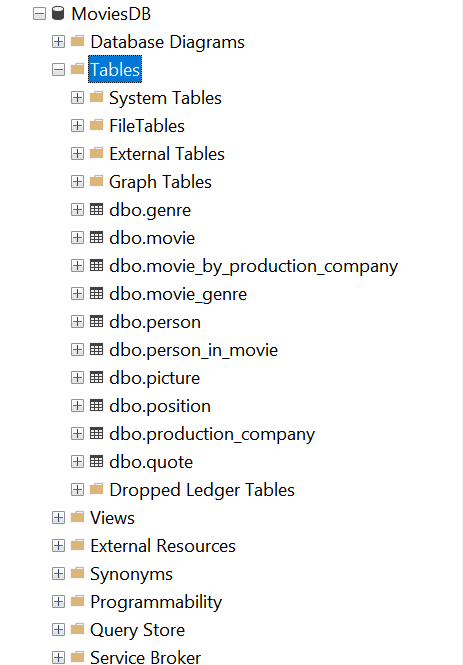The image size is (463, 665).
Task: Select the Dropped Ledger Tables folder
Action: pyautogui.click(x=202, y=490)
